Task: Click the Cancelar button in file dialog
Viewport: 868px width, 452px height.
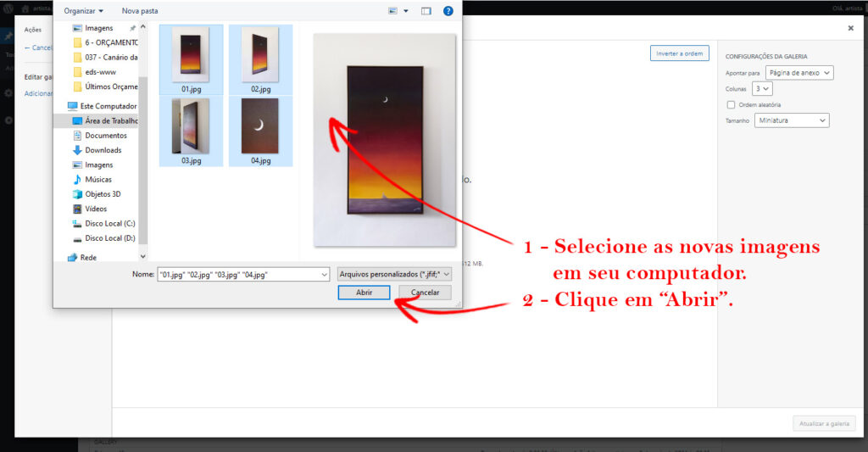Action: tap(426, 293)
